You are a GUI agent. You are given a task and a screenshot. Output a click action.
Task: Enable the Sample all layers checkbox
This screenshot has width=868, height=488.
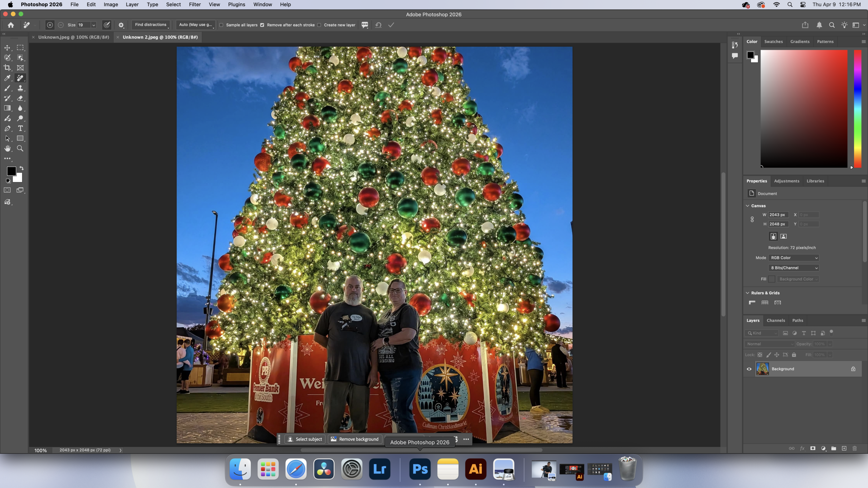click(221, 25)
